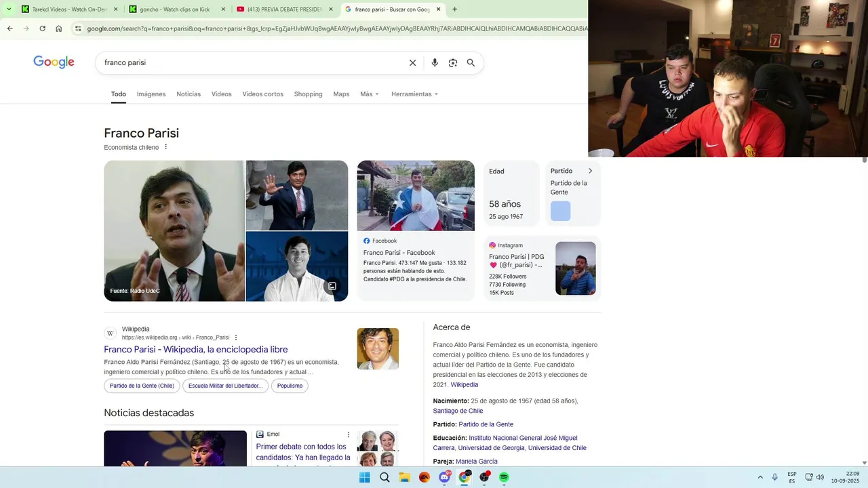Viewport: 868px width, 488px height.
Task: Open the Mariela García link
Action: [476, 462]
